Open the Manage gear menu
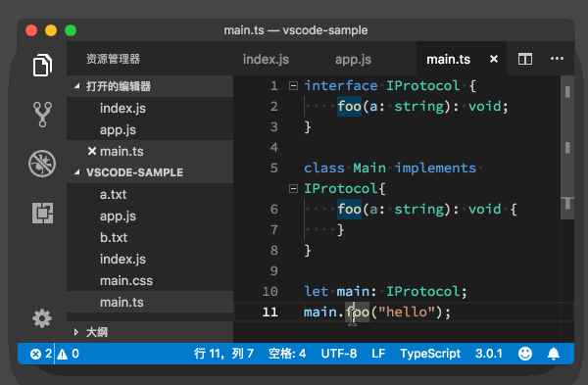The image size is (588, 385). 42,318
